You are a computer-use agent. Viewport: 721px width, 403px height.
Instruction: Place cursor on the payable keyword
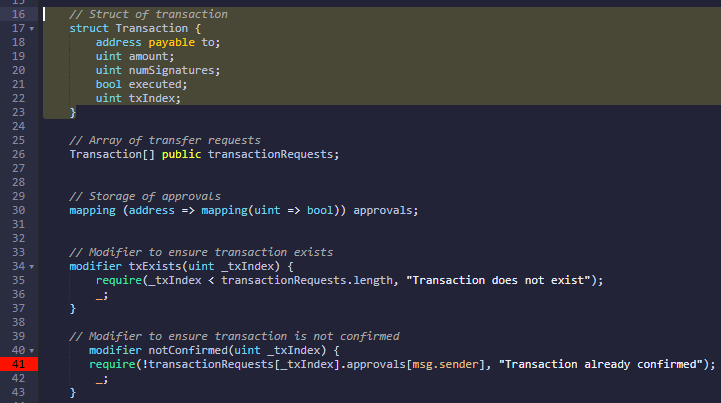pos(172,42)
